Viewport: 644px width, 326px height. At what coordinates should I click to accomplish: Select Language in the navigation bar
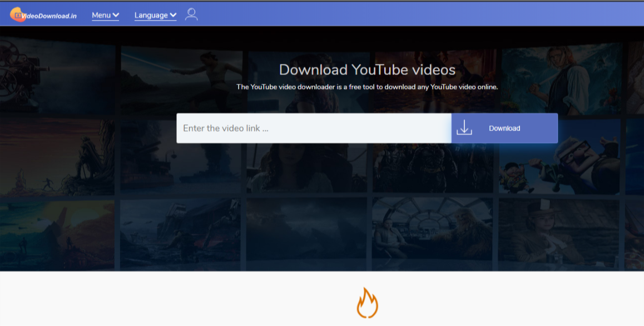pos(151,16)
